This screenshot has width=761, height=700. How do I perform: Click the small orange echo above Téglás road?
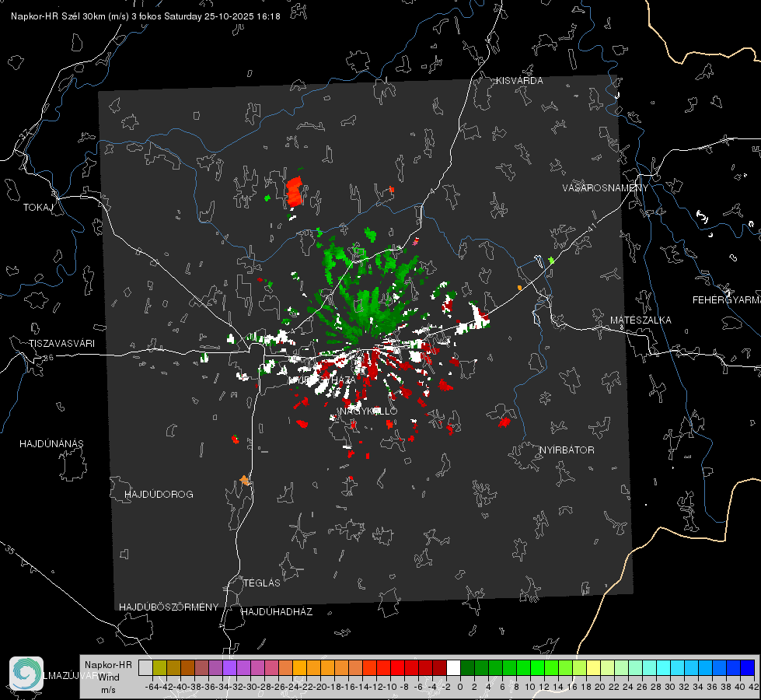245,481
